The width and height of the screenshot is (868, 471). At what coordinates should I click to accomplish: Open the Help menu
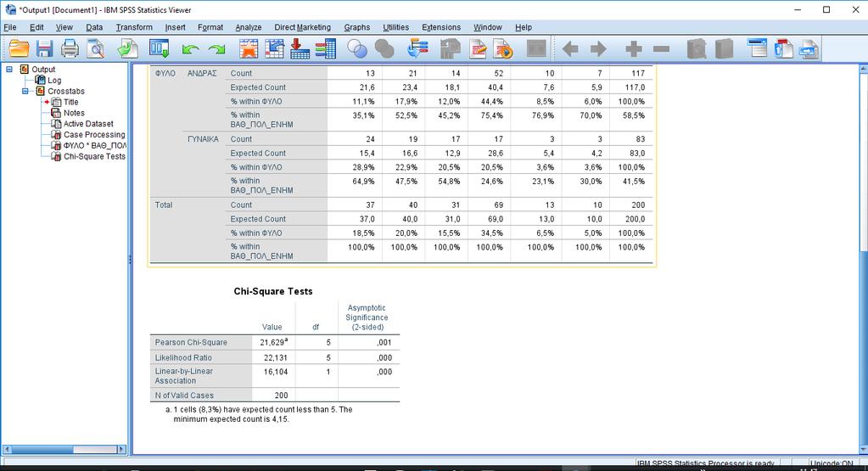tap(524, 27)
